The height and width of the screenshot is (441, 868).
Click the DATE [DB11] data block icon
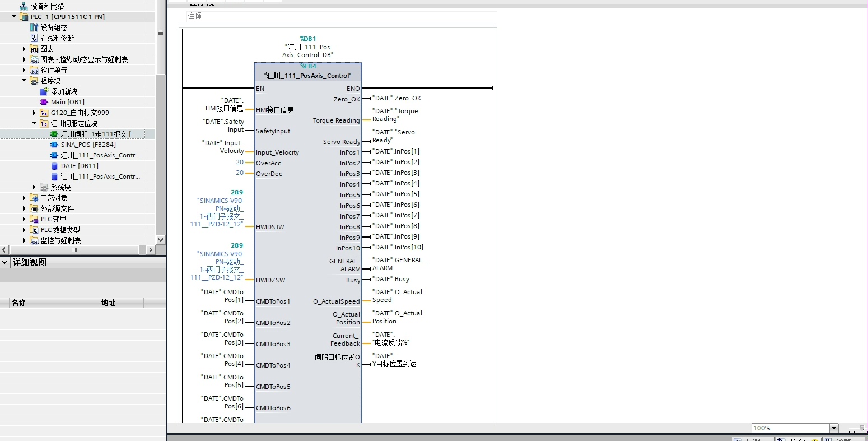tap(54, 166)
